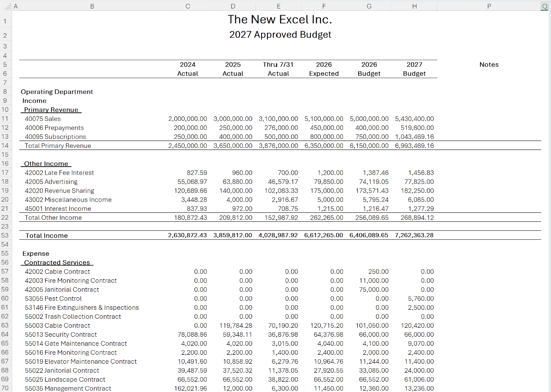Click '45001 Interest Income' label
Viewport: 551px width, 392px height.
pos(58,208)
